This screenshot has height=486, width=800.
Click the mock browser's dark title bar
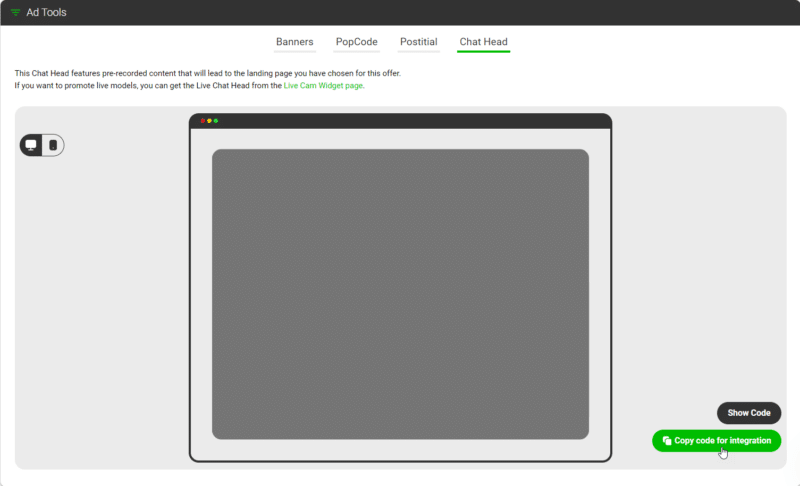[x=400, y=121]
